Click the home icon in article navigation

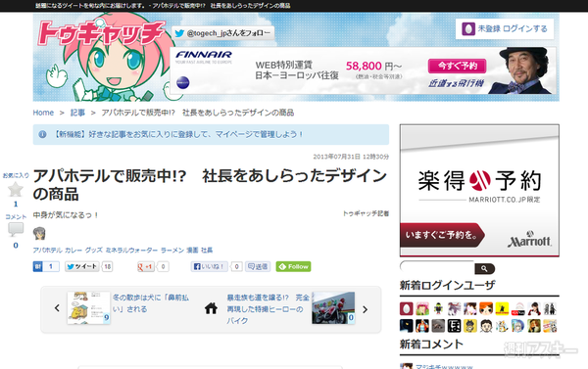point(211,308)
